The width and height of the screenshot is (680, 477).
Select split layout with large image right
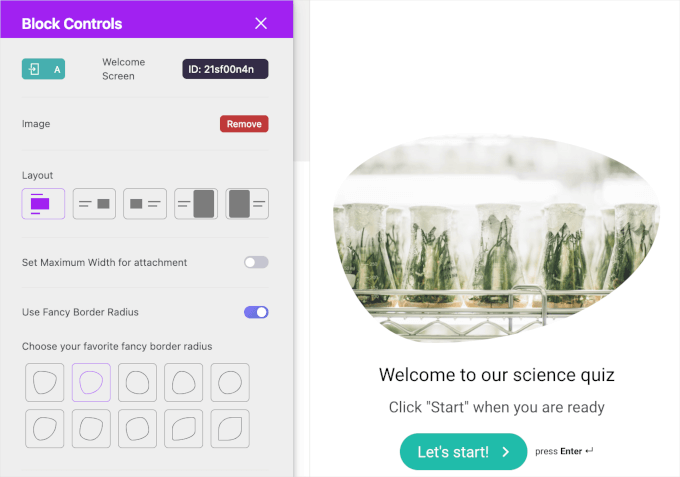tap(196, 204)
